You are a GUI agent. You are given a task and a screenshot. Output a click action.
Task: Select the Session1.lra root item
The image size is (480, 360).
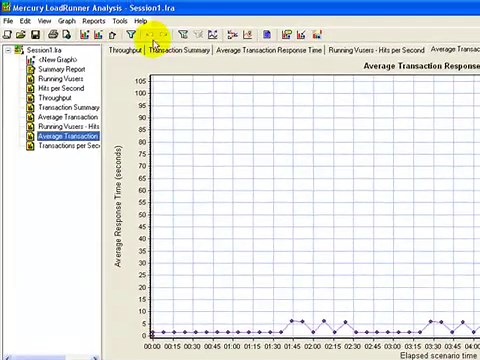[x=44, y=50]
